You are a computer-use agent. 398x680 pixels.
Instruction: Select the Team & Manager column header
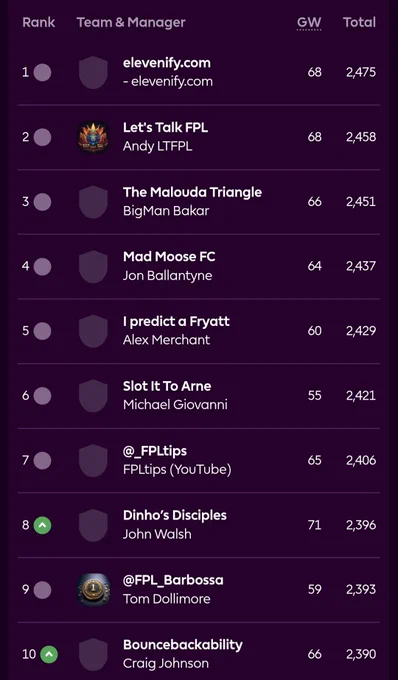point(131,23)
